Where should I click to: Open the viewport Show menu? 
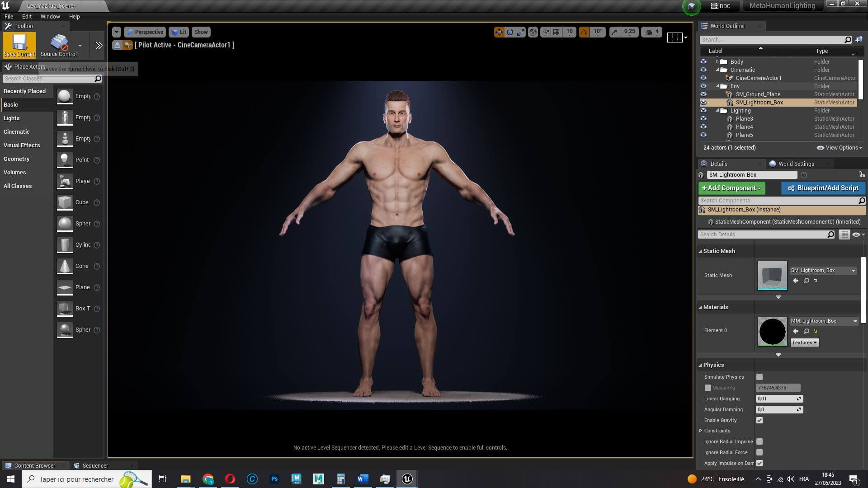pos(201,32)
